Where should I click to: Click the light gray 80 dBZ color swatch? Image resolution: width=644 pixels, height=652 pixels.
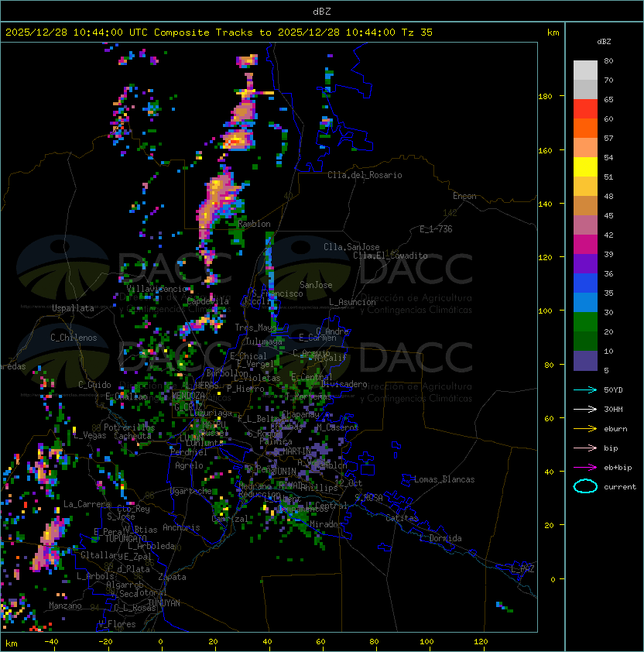tap(585, 70)
